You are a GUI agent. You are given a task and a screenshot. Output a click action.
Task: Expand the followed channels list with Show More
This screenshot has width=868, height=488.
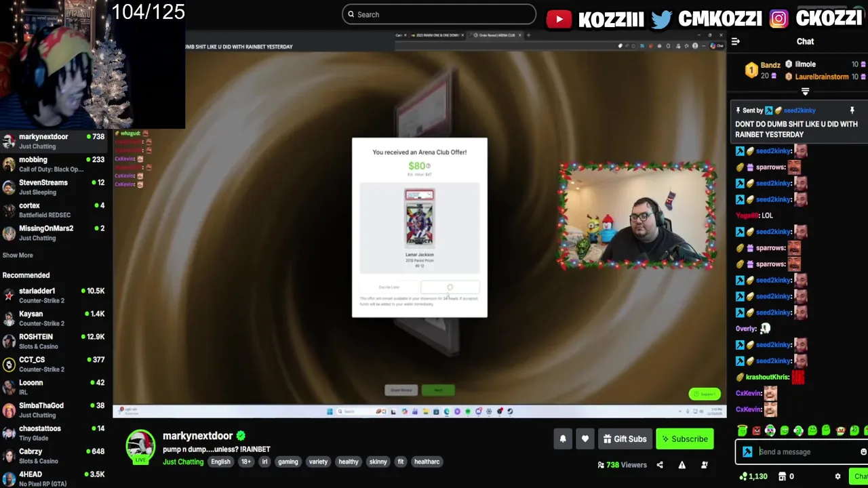(18, 256)
